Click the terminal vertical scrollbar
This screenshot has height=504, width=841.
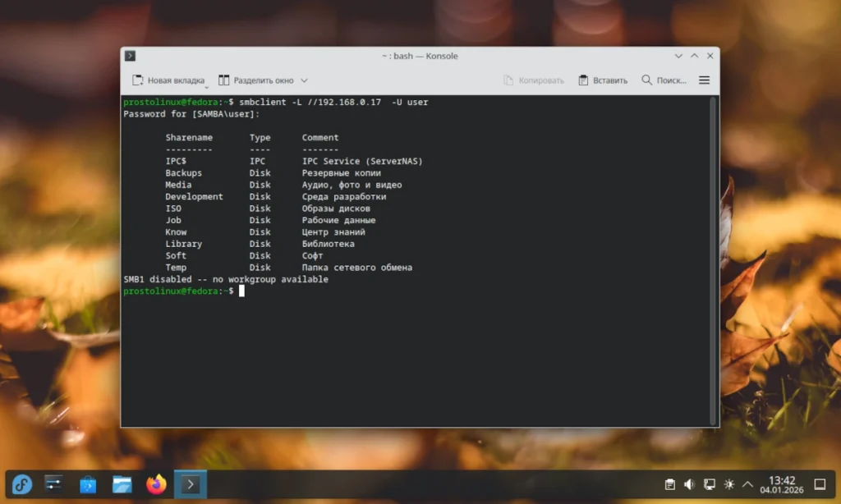tap(714, 260)
